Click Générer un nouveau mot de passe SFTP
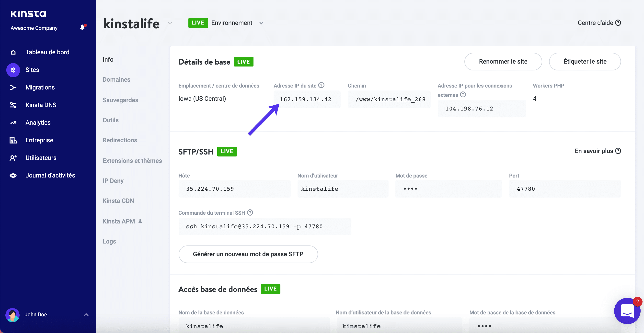 (248, 254)
